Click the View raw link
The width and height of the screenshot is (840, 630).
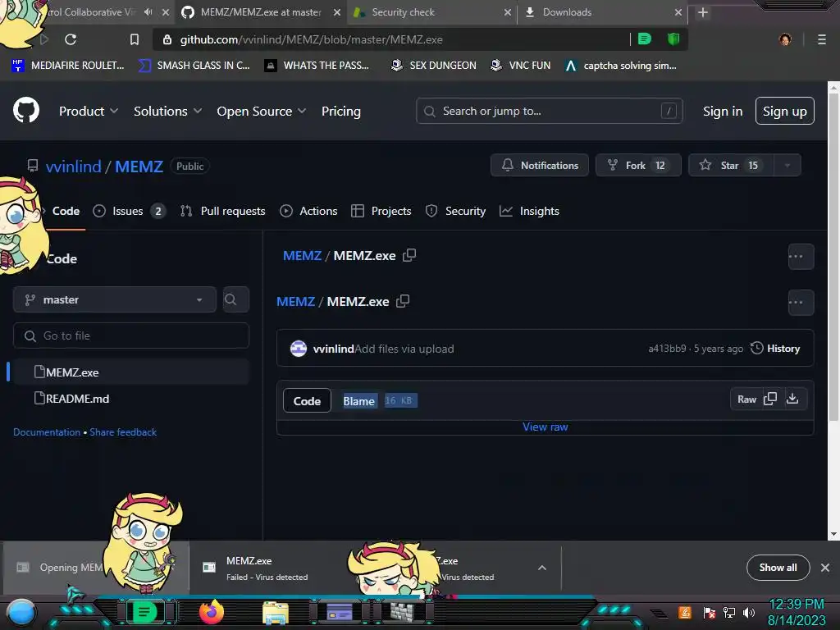pyautogui.click(x=545, y=427)
